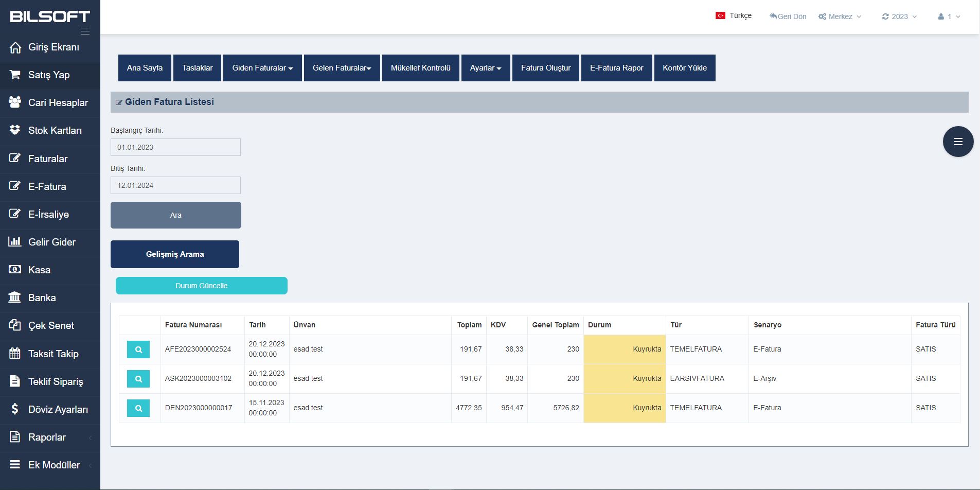Open the Ayarlar dropdown menu

[486, 68]
